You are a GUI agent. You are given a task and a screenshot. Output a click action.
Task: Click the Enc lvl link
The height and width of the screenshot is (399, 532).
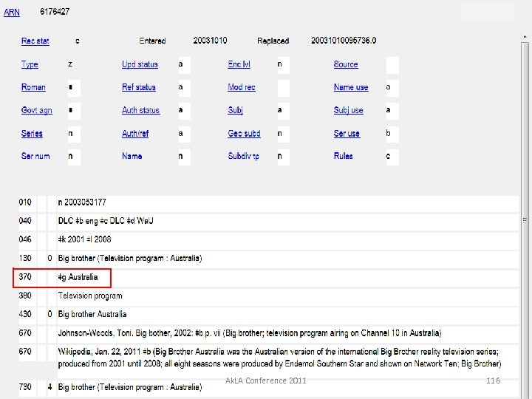[x=239, y=65]
